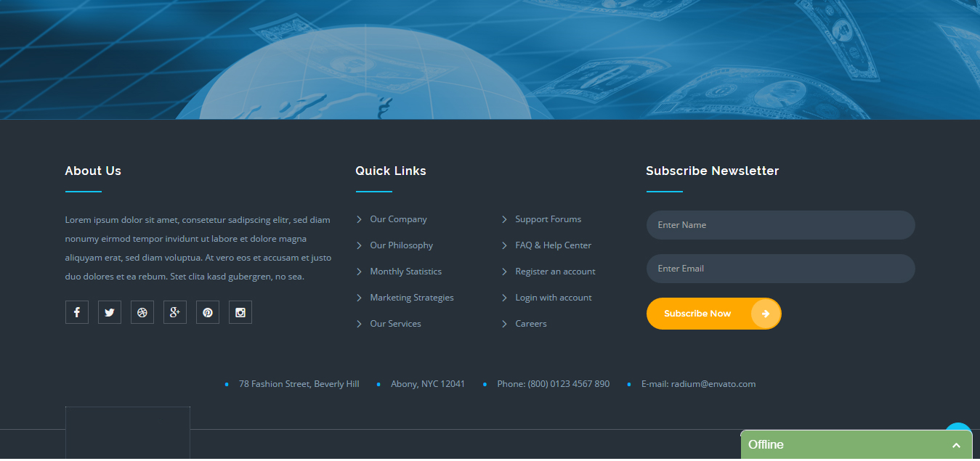
Task: Open the Dribbble social icon
Action: 142,313
